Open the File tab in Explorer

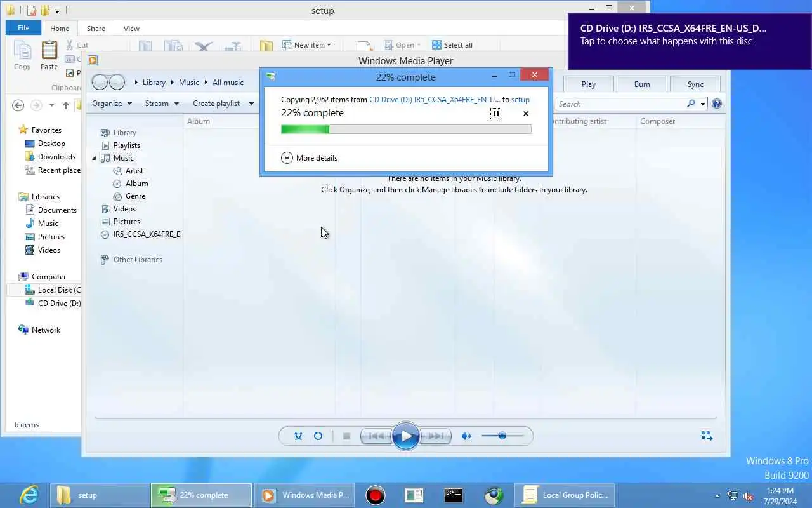(23, 28)
